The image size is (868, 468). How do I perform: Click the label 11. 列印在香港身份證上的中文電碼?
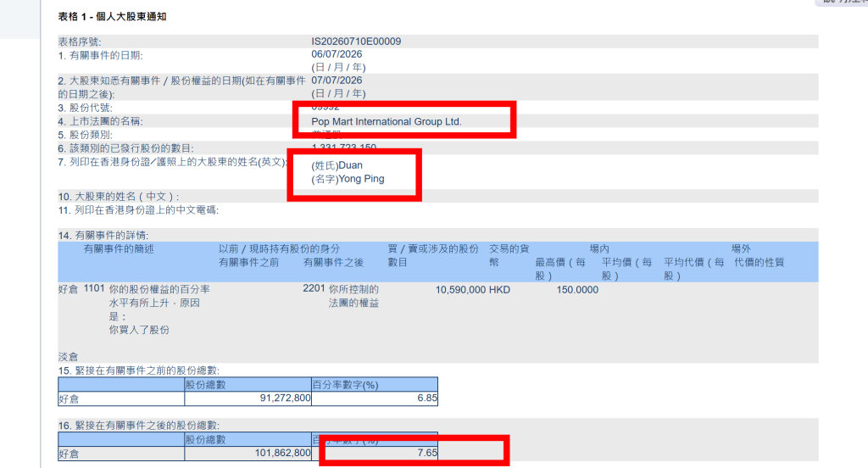[138, 210]
